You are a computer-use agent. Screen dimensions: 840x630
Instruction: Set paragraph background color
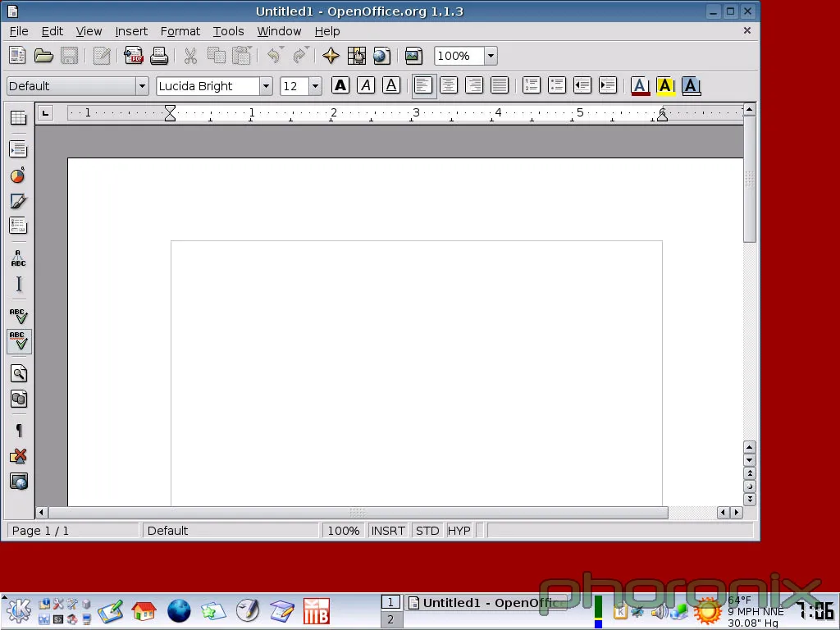[x=691, y=85]
